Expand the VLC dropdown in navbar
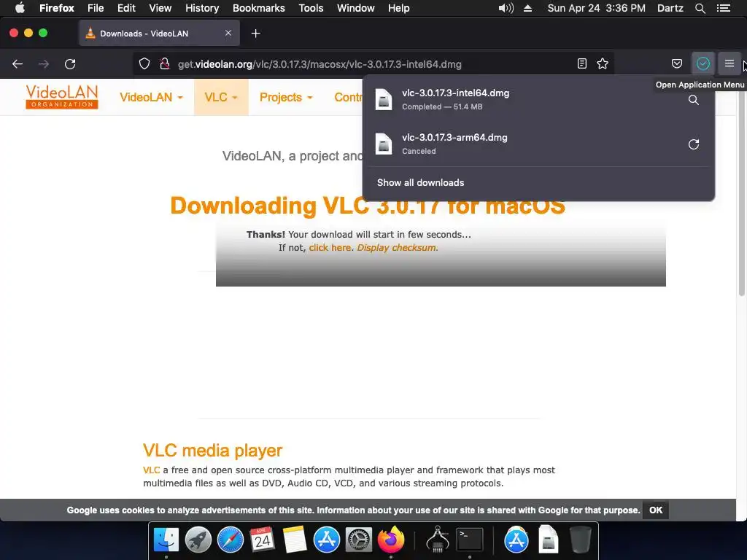The image size is (747, 560). pyautogui.click(x=221, y=97)
